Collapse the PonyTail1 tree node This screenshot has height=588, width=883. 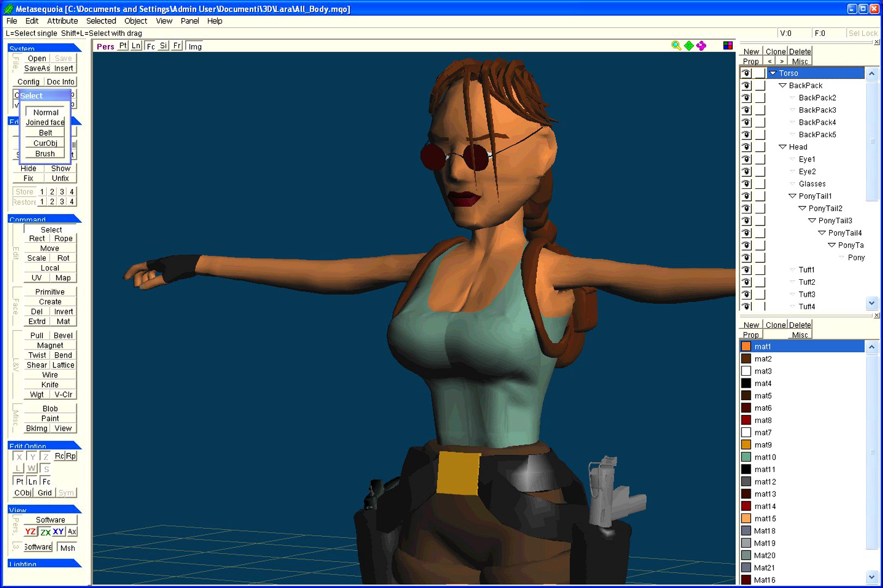tap(792, 196)
